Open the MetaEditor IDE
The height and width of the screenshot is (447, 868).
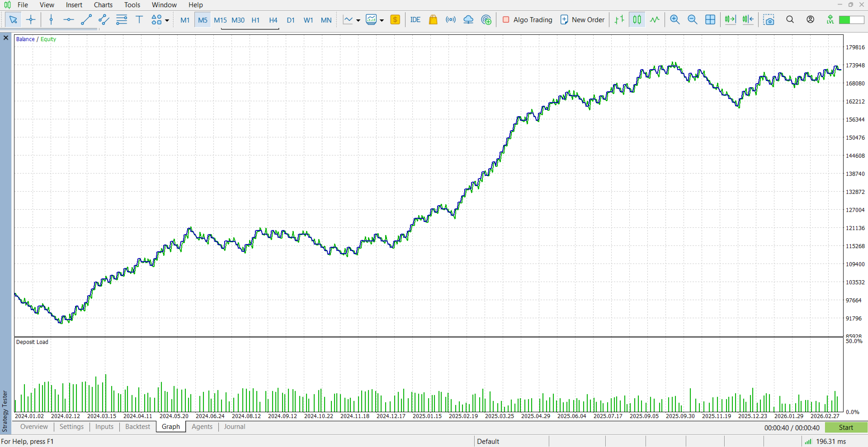(x=415, y=19)
